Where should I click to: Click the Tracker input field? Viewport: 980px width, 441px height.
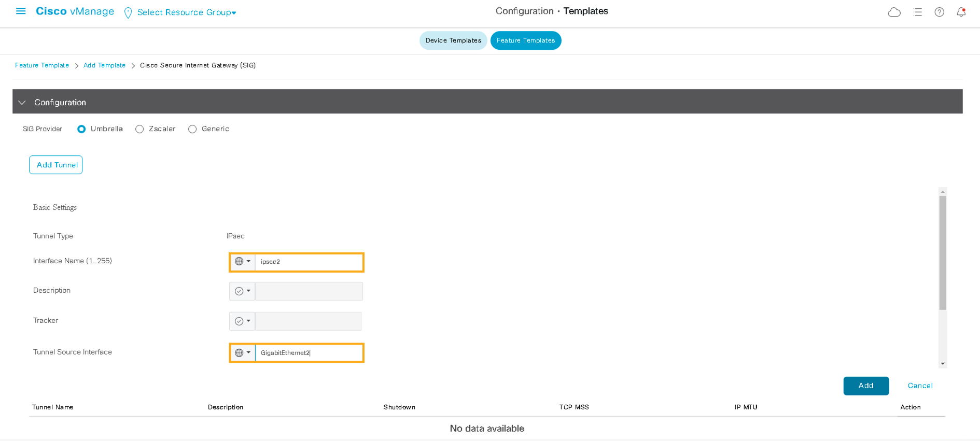point(309,321)
